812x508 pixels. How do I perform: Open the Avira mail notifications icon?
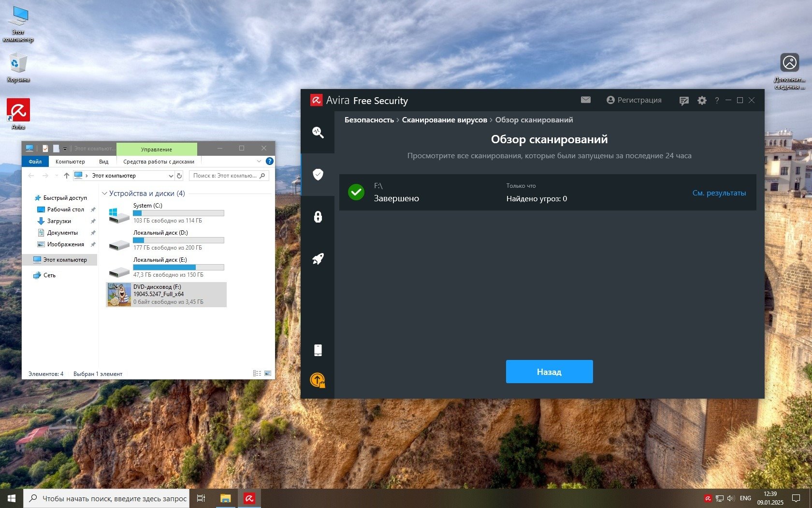[586, 100]
